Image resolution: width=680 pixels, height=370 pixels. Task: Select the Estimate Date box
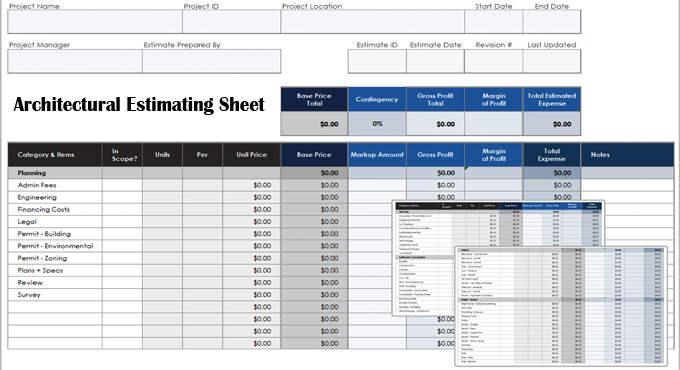click(x=435, y=61)
